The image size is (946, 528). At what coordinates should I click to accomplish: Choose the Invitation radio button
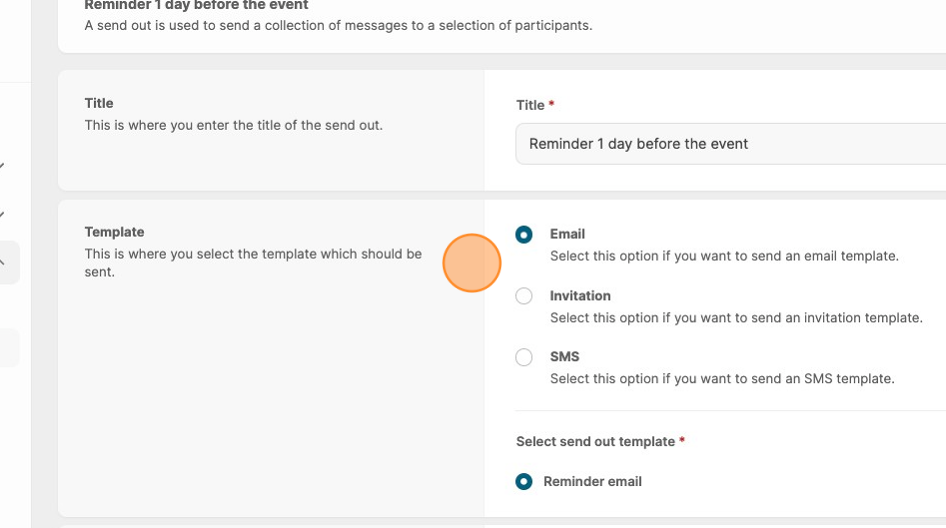[524, 296]
